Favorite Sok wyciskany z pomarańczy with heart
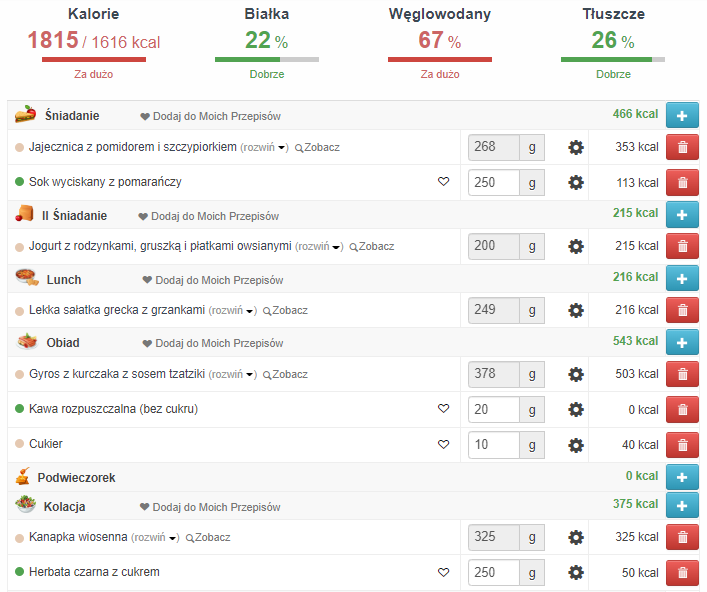The image size is (707, 592). [x=443, y=182]
